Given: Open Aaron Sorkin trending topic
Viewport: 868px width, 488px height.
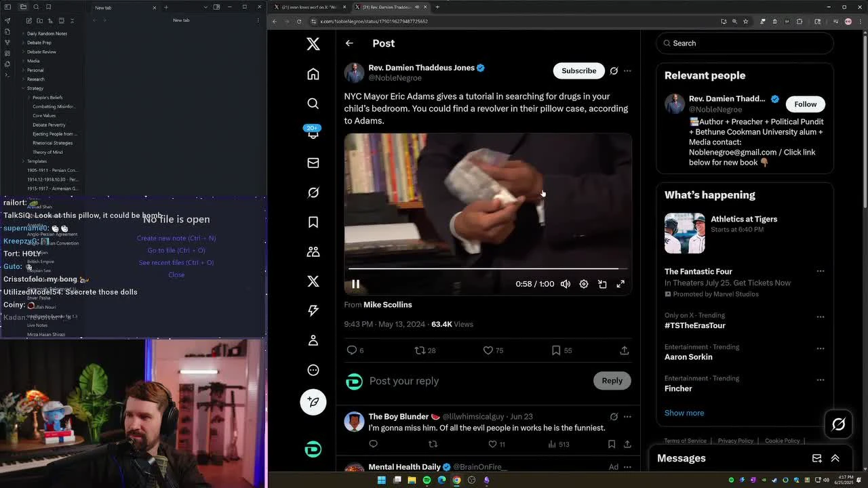Looking at the screenshot, I should coord(688,357).
